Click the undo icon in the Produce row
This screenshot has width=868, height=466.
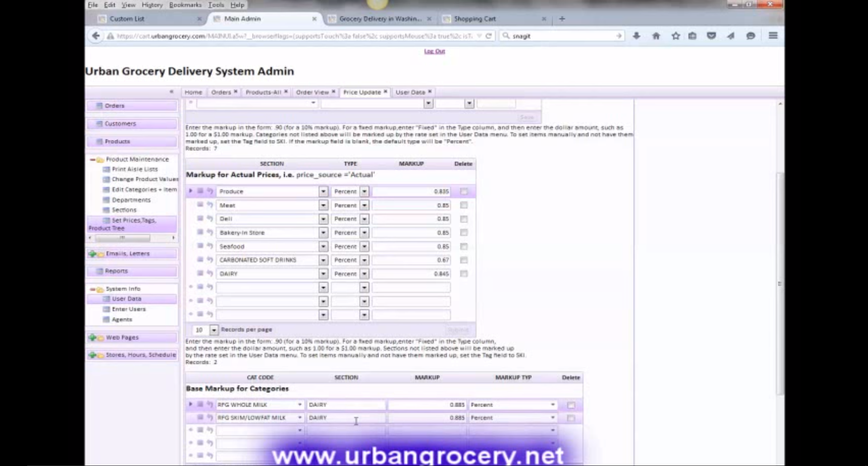pos(210,191)
